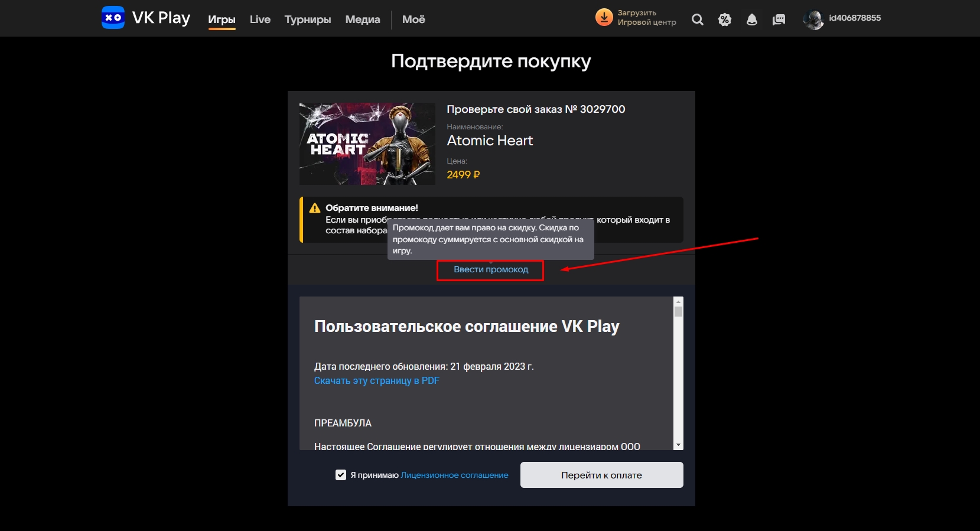Image resolution: width=980 pixels, height=531 pixels.
Task: Open the Игры tab
Action: (222, 19)
